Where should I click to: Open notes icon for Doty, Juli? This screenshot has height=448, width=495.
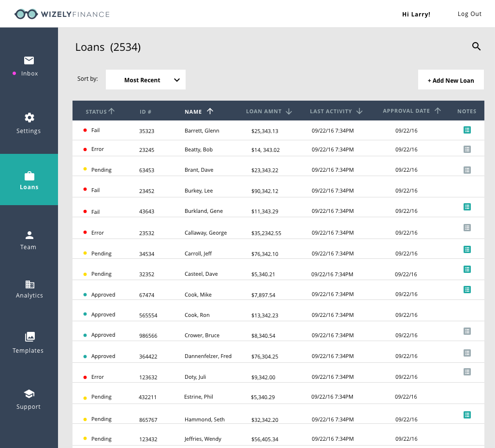point(467,372)
